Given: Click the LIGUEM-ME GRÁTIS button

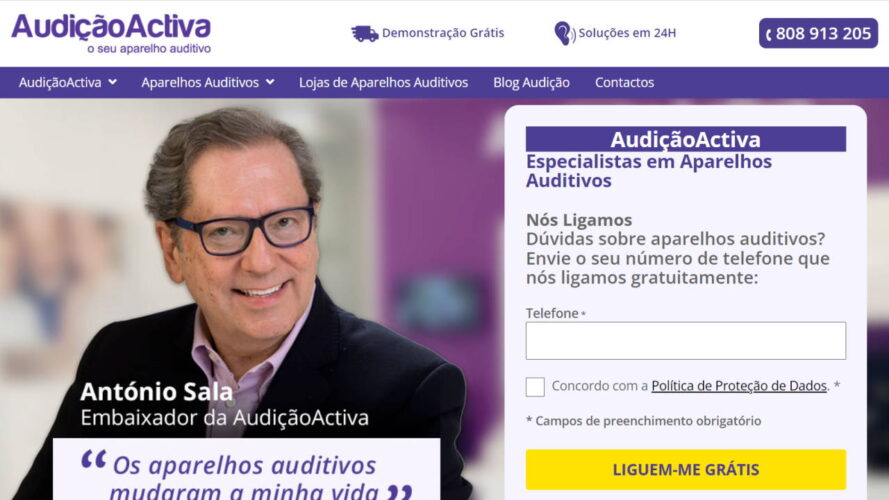Looking at the screenshot, I should [x=685, y=469].
